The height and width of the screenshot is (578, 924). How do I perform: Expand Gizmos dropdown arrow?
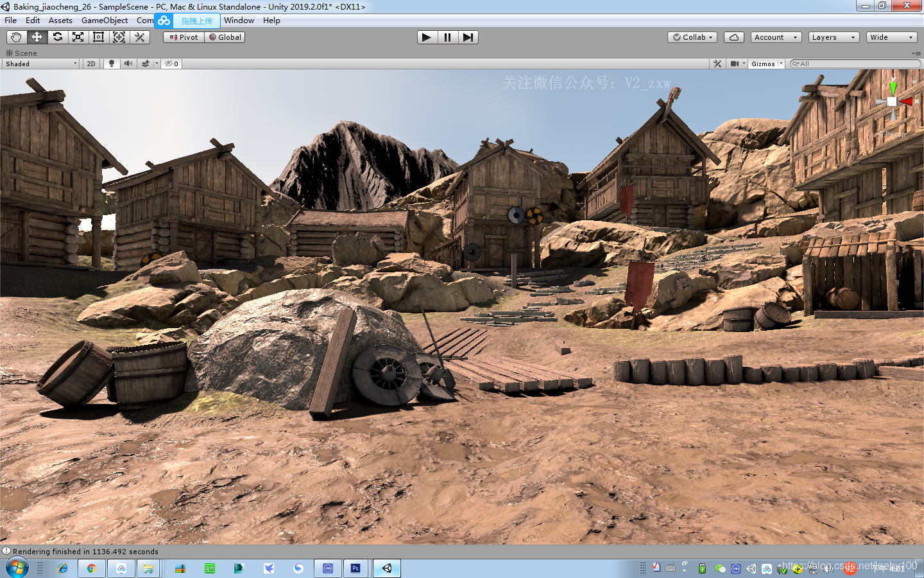[781, 64]
